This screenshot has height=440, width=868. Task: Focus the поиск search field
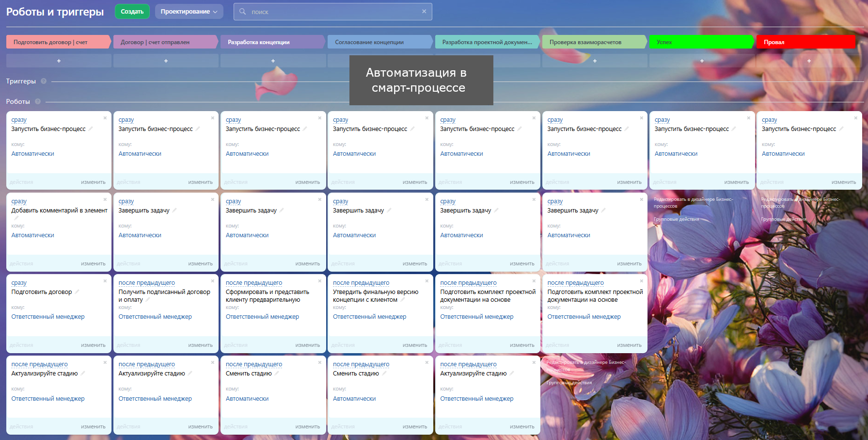coord(332,12)
